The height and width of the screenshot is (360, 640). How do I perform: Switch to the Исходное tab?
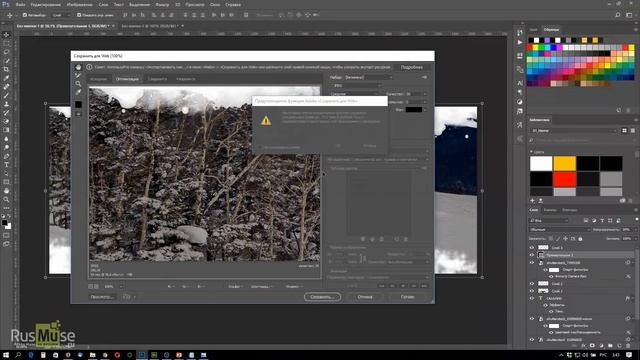[98, 79]
